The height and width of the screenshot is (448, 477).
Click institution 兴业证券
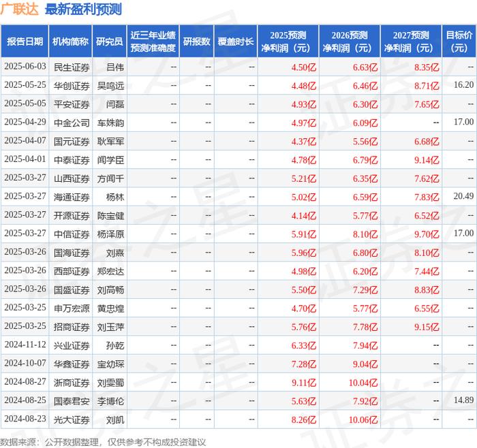click(72, 345)
